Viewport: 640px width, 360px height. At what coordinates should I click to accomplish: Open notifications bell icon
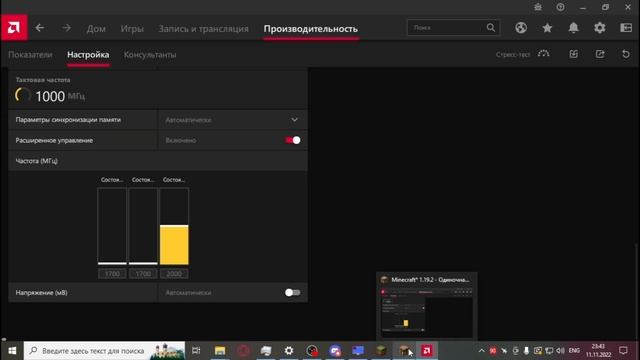coord(573,28)
